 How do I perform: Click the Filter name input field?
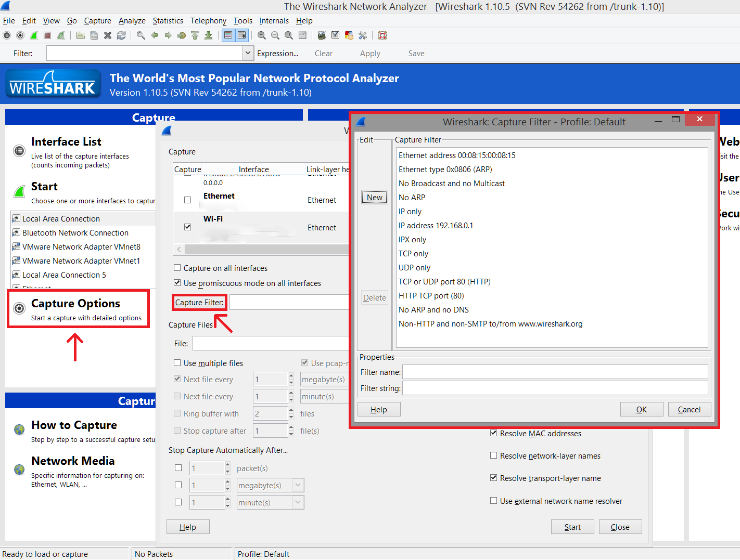[555, 372]
